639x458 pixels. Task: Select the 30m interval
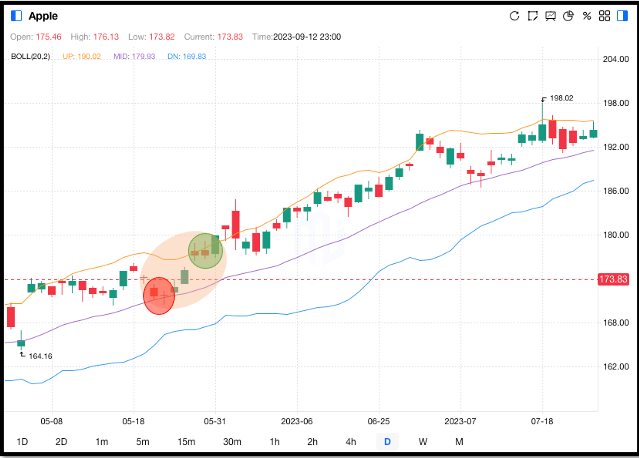coord(232,442)
